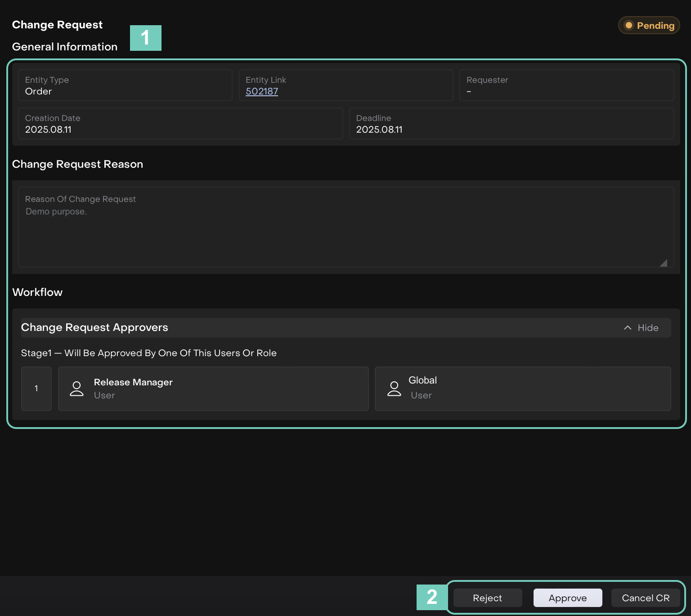The image size is (691, 616).
Task: Open entity link 502187
Action: [262, 91]
